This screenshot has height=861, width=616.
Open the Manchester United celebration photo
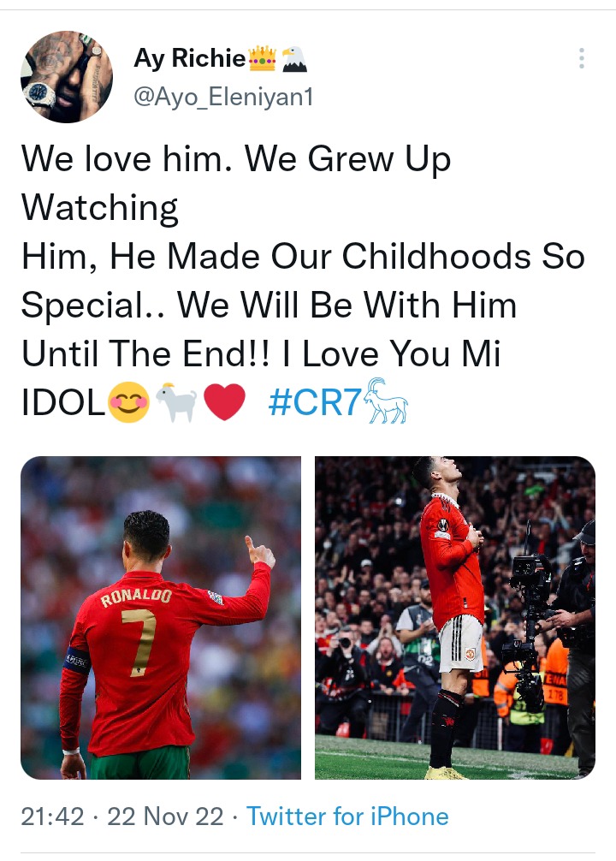click(x=455, y=618)
